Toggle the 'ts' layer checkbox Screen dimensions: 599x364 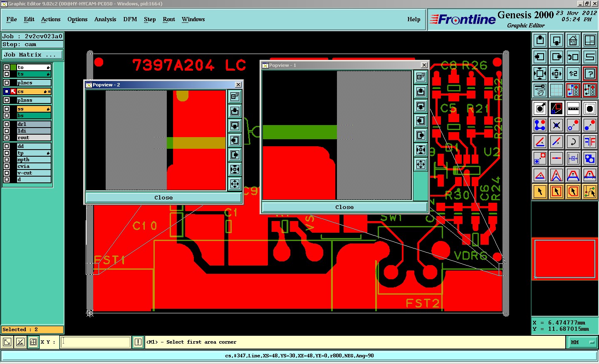(7, 74)
